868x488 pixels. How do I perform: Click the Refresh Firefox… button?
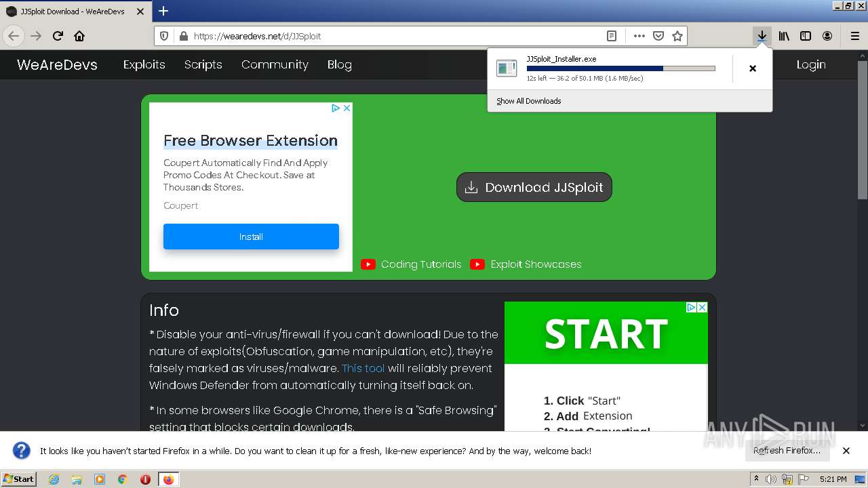click(787, 451)
